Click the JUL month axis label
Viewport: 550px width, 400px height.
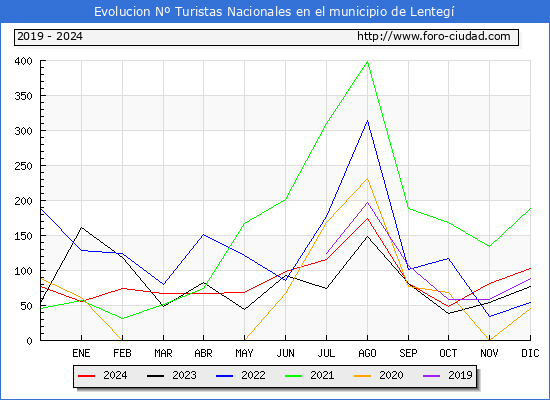[x=326, y=353]
